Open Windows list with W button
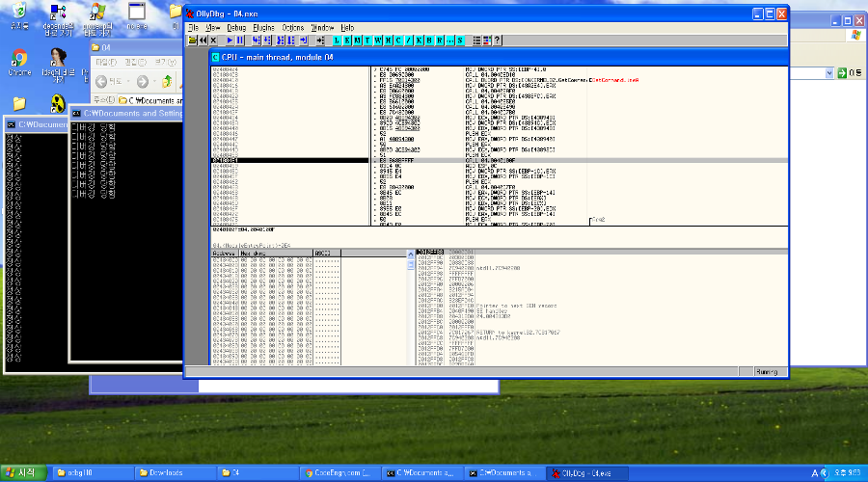 coord(378,40)
